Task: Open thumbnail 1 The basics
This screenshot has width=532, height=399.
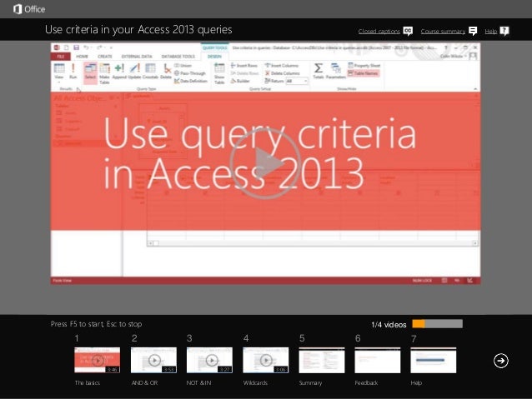Action: coord(97,360)
